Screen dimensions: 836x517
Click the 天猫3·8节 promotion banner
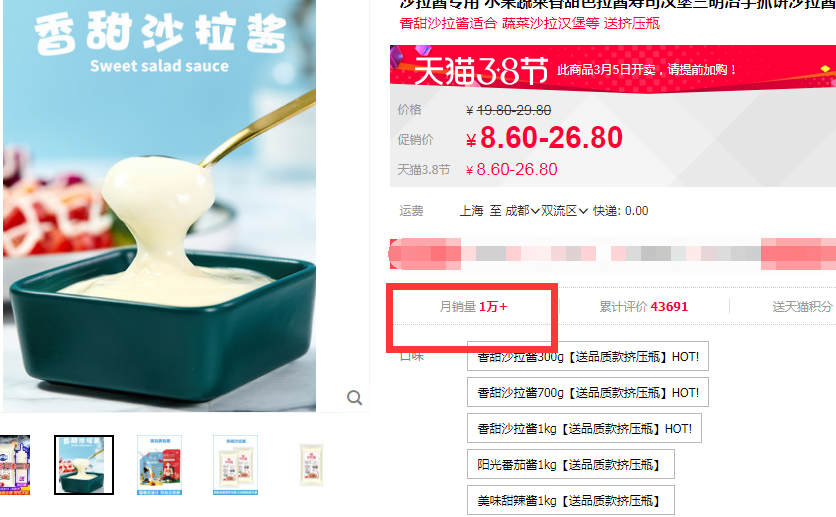pos(613,69)
